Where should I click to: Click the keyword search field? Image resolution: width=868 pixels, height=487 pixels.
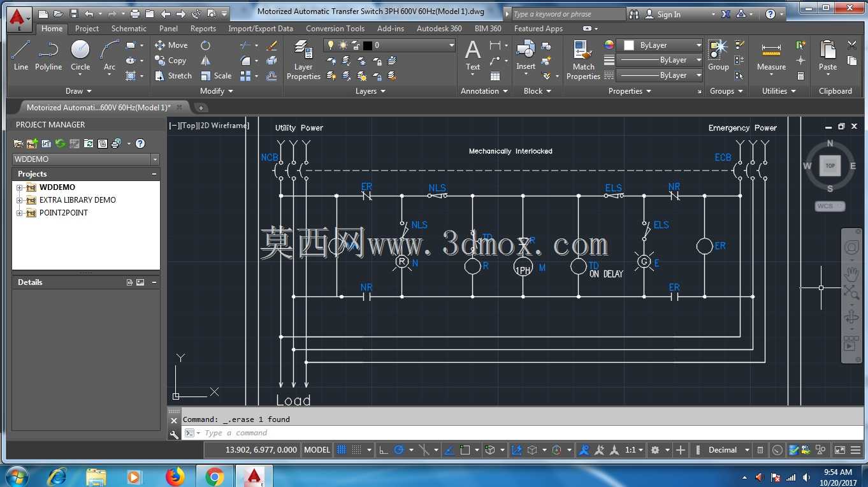(568, 14)
